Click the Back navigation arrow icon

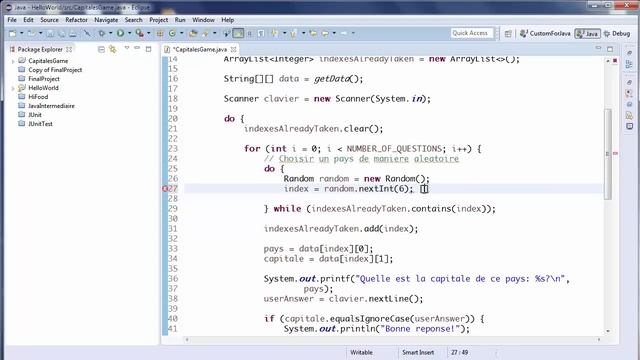325,33
